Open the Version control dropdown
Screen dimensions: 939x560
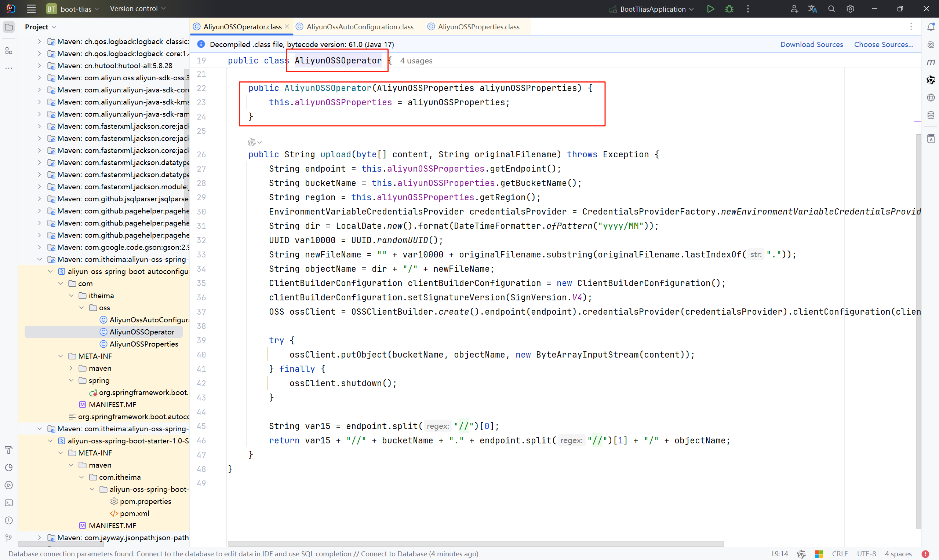point(138,9)
